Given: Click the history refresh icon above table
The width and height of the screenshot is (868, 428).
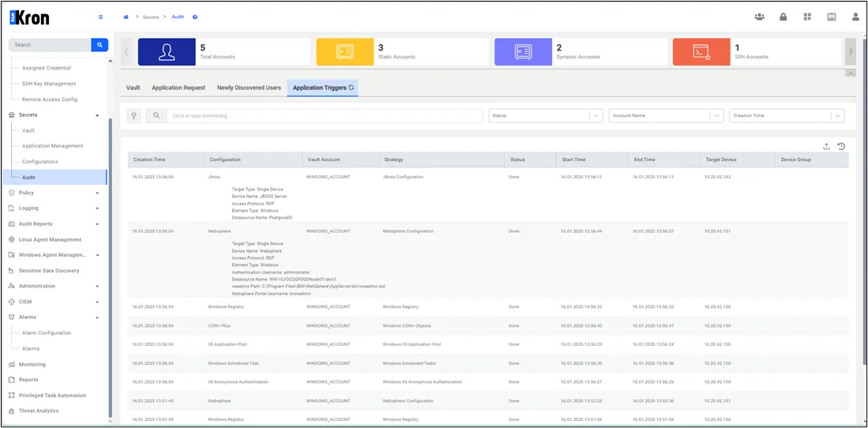Looking at the screenshot, I should pos(841,146).
